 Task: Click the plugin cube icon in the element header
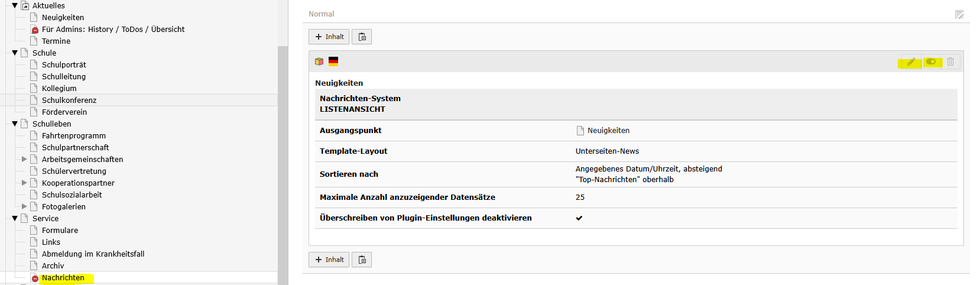pos(319,61)
